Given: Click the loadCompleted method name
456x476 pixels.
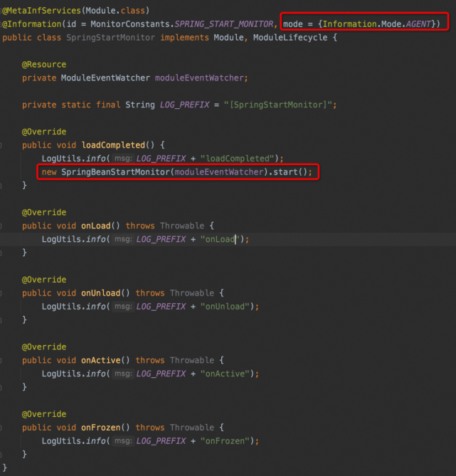Looking at the screenshot, I should click(x=113, y=145).
